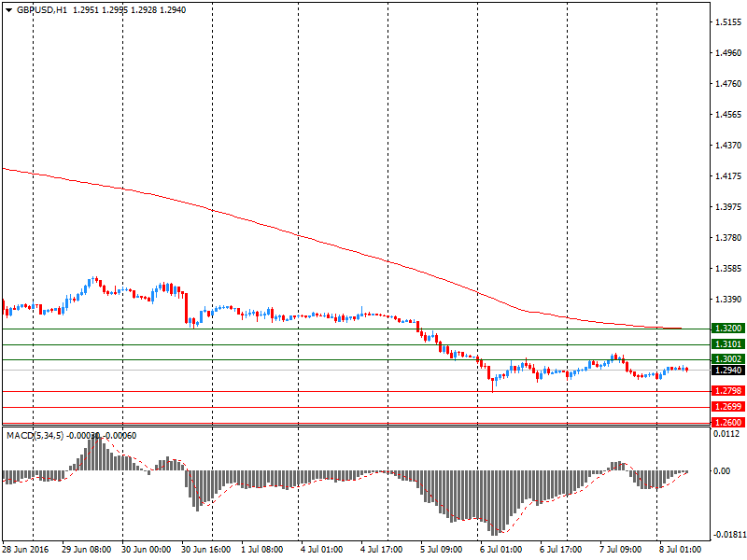The image size is (747, 560).
Task: Click the 1.5155 price axis value
Action: pos(728,21)
